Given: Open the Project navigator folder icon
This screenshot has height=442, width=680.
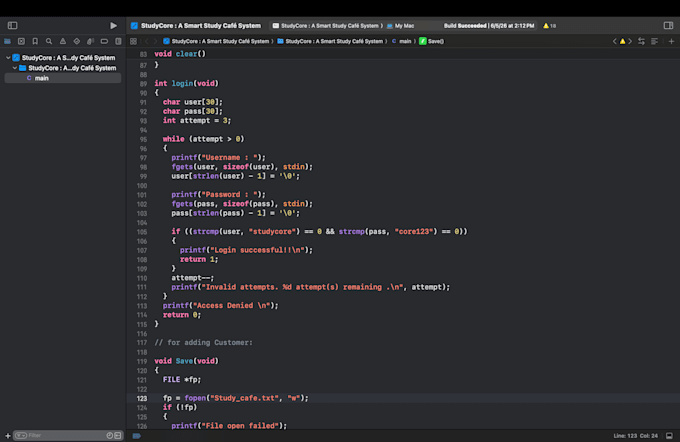Looking at the screenshot, I should pos(7,41).
